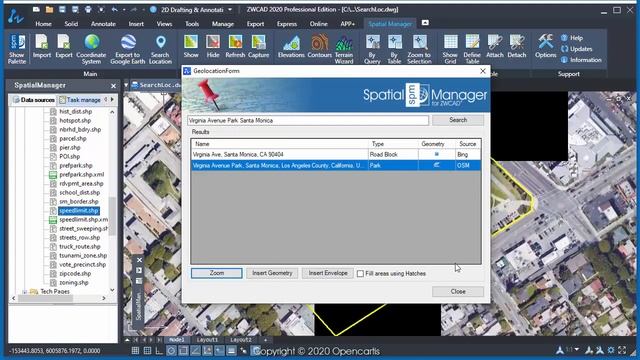Screen dimensions: 640x360
Task: Select the Virginia Avenue Park OSM result row
Action: coord(336,165)
